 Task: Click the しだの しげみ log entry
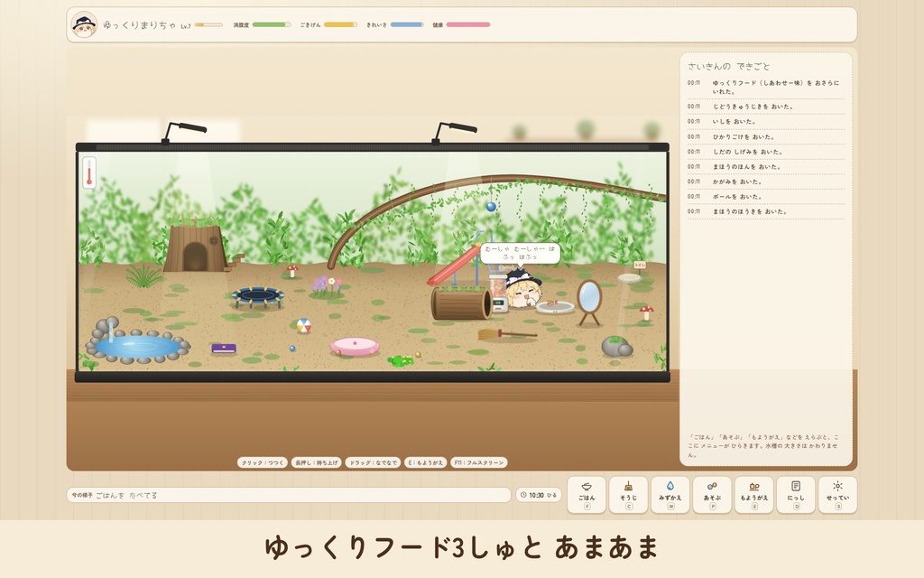point(765,152)
